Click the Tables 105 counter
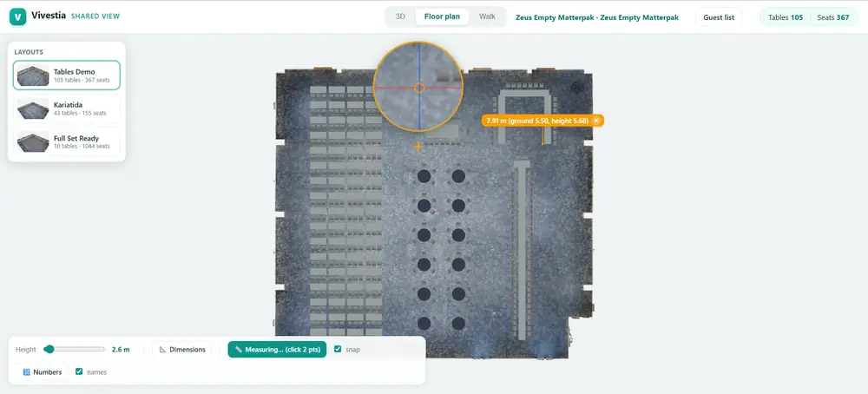 tap(786, 17)
